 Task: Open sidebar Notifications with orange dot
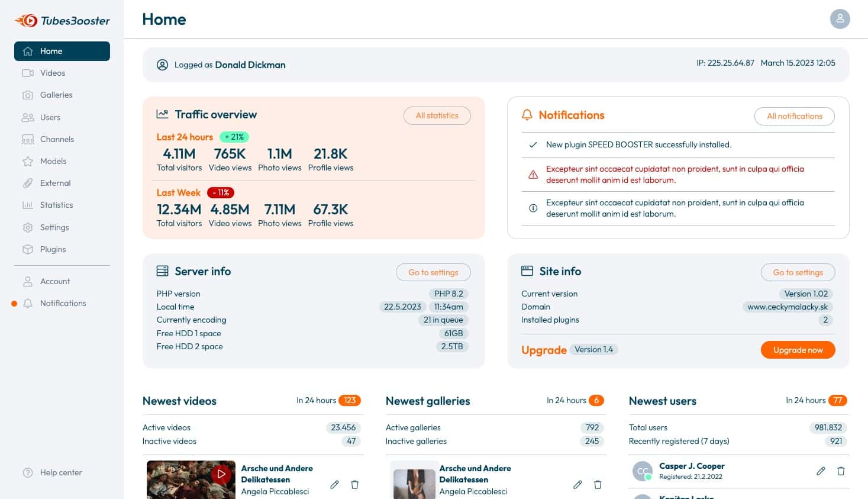63,303
